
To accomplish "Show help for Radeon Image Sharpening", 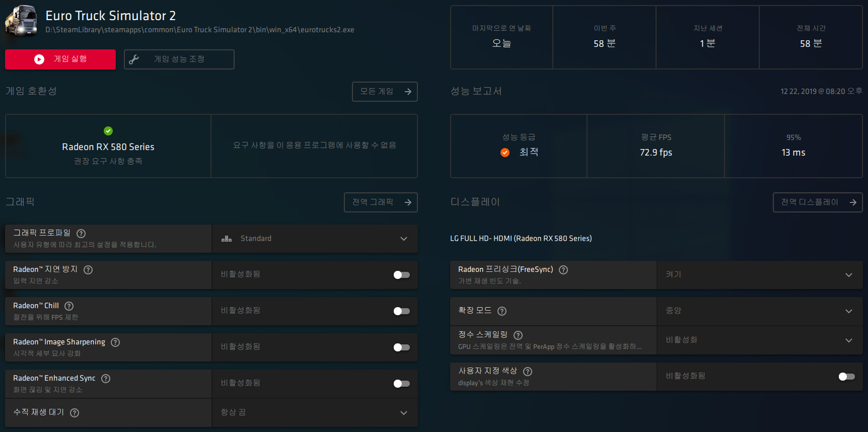I will [x=115, y=342].
